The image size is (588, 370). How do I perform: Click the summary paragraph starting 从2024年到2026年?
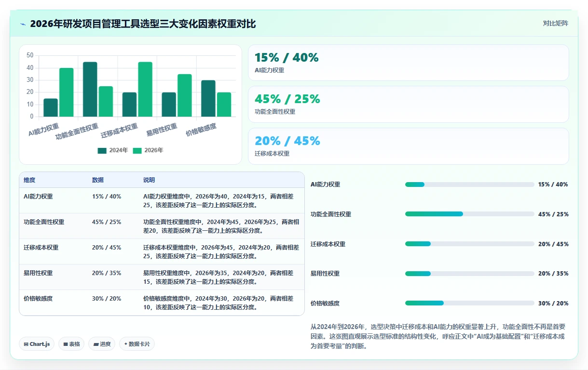click(438, 336)
